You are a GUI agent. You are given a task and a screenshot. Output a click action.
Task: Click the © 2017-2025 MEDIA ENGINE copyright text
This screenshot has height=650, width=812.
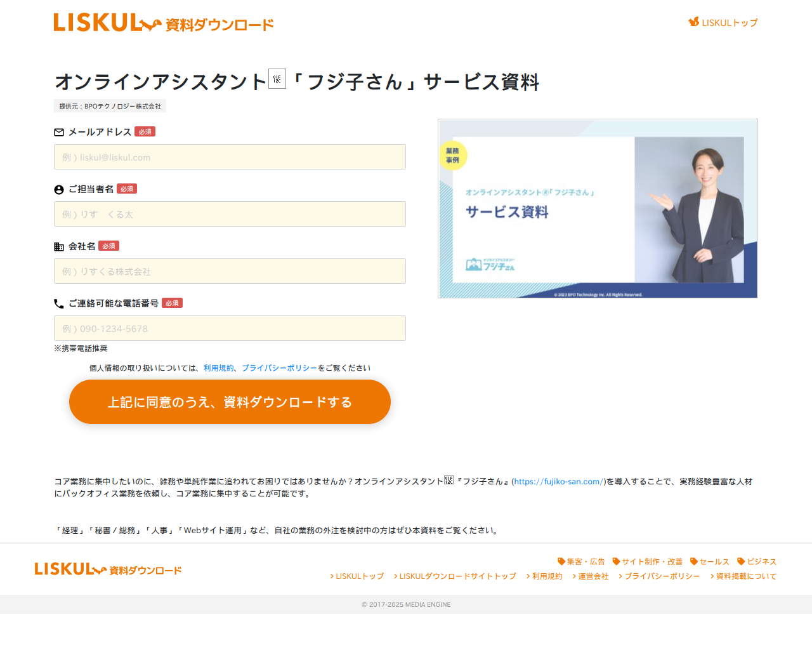click(406, 604)
